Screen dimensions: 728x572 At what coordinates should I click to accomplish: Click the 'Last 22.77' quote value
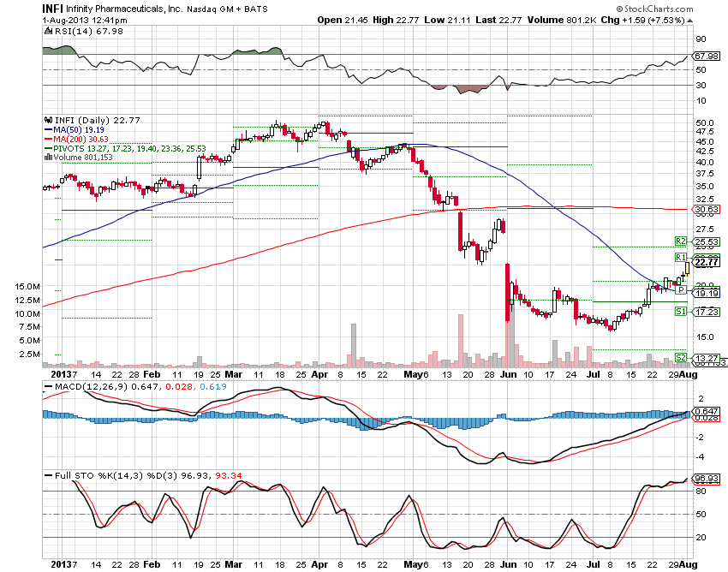click(498, 20)
